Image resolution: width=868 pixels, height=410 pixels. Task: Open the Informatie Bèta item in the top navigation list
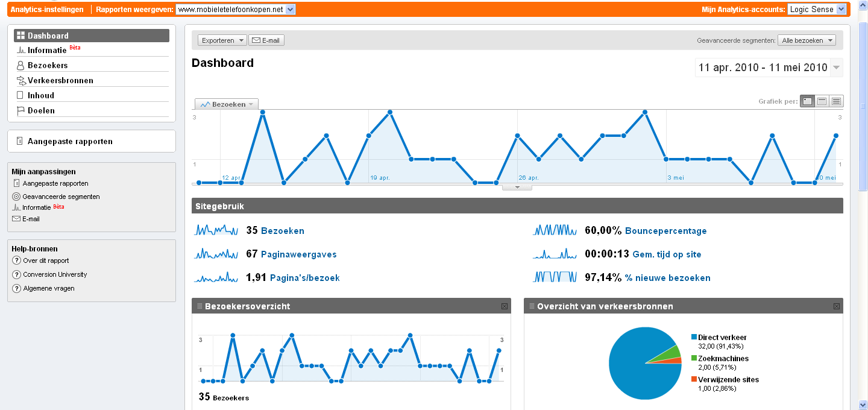click(92, 50)
